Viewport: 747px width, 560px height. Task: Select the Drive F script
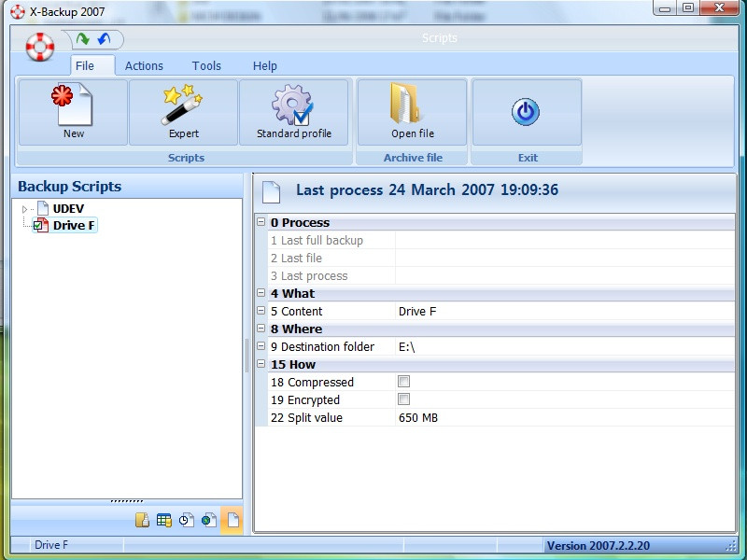click(x=74, y=225)
